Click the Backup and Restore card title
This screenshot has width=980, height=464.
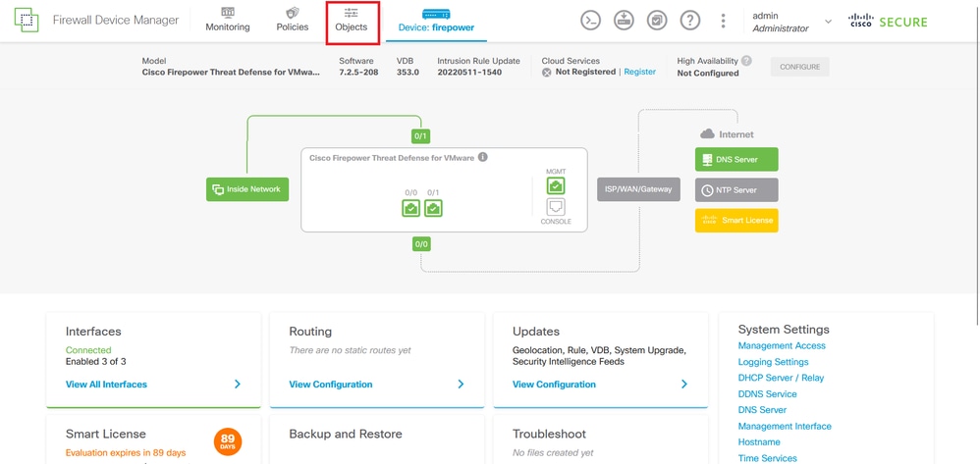pyautogui.click(x=346, y=434)
